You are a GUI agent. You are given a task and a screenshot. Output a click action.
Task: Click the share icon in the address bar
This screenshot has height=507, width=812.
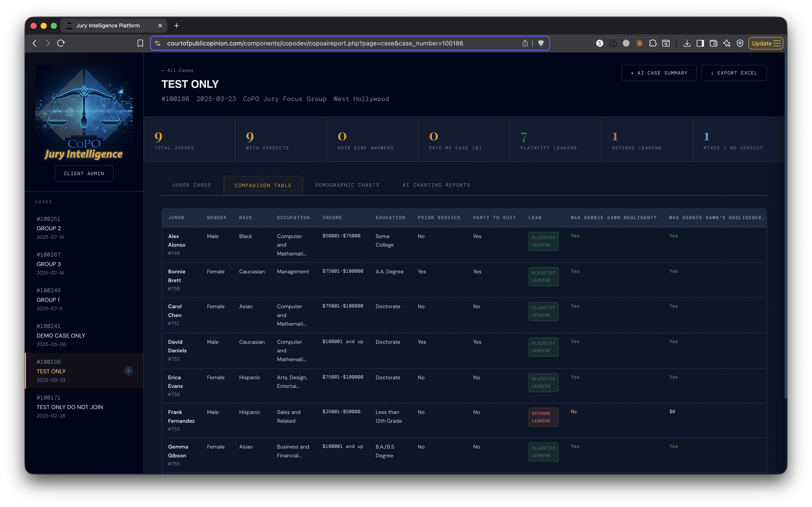click(525, 43)
